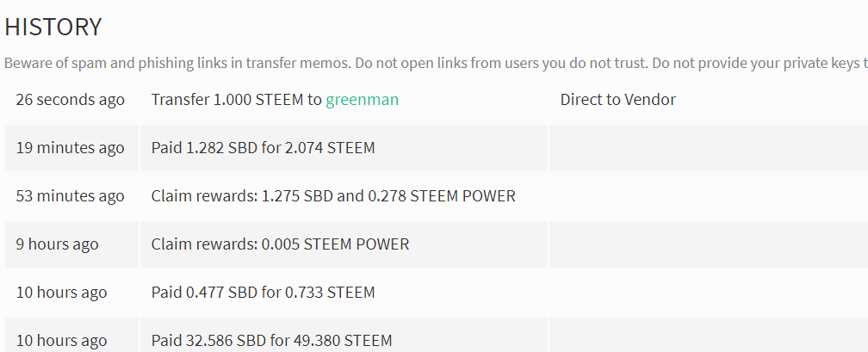Select Claim rewards 0.005 STEEM POWER entry
The height and width of the screenshot is (352, 868).
click(280, 244)
